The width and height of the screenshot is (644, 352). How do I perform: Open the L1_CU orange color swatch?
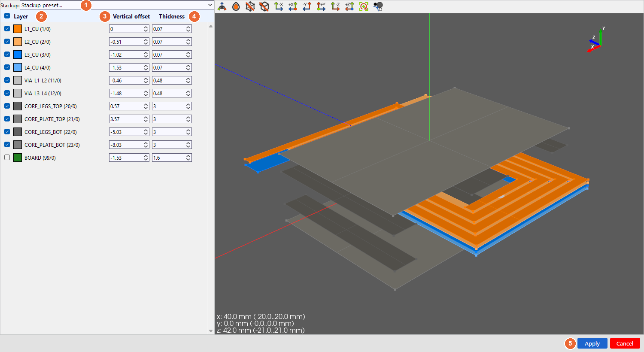[x=18, y=29]
